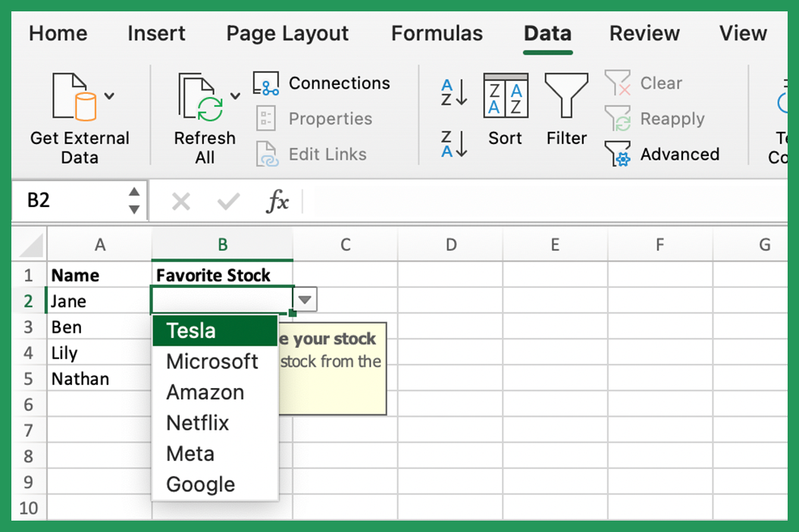Click the cell containing Lily
Viewport: 799px width, 532px height.
click(x=100, y=352)
